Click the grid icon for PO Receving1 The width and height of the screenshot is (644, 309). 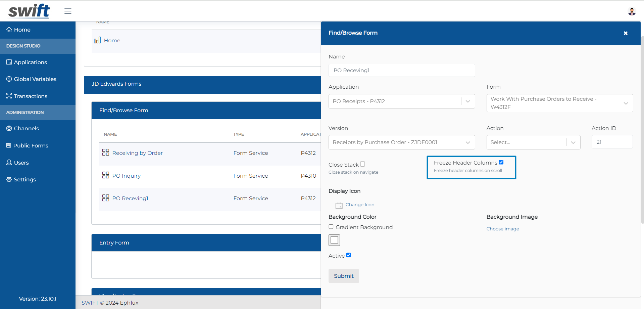tap(106, 198)
